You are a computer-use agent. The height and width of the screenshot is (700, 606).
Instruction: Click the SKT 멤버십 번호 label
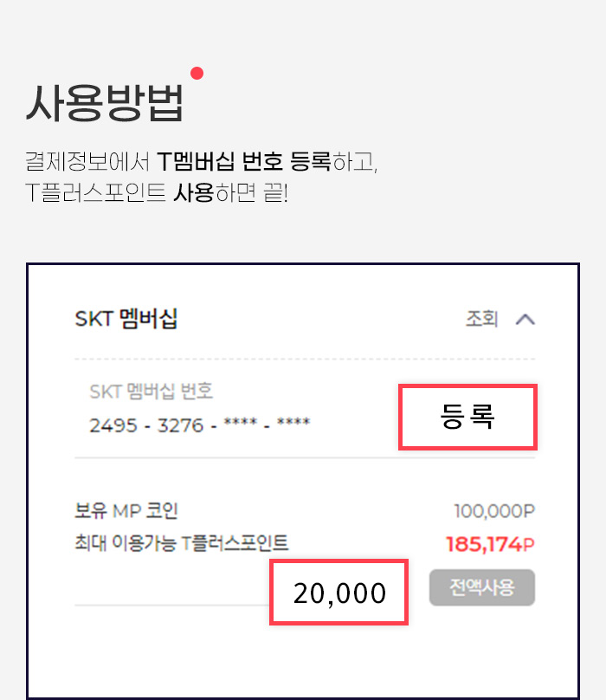(x=151, y=391)
